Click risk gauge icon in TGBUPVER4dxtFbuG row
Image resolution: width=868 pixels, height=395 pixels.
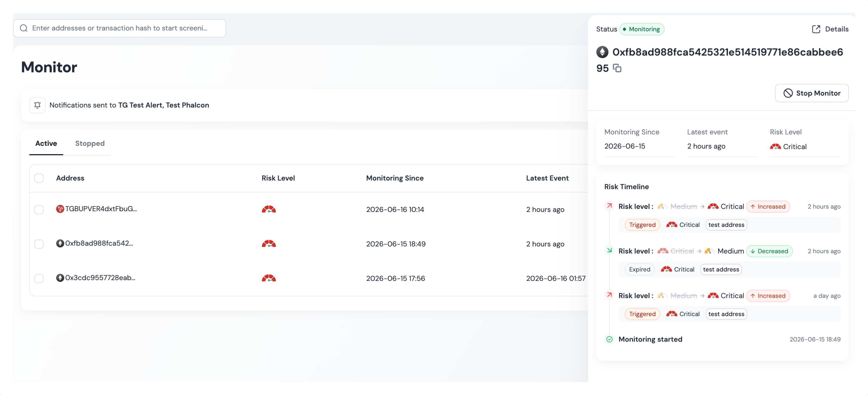pyautogui.click(x=268, y=209)
